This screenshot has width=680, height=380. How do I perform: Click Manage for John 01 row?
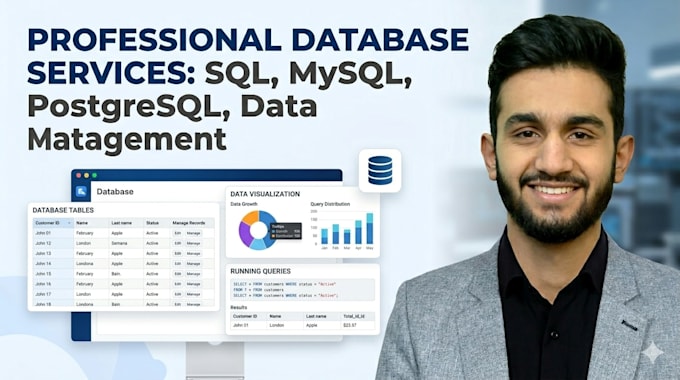coord(193,233)
